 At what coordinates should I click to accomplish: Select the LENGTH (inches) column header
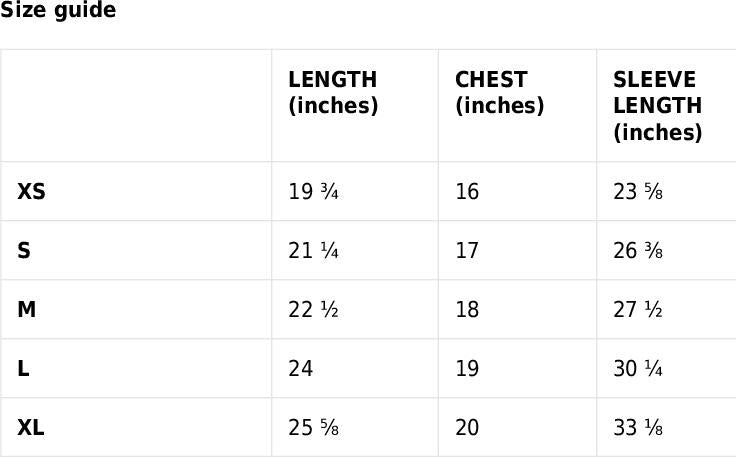click(x=333, y=93)
